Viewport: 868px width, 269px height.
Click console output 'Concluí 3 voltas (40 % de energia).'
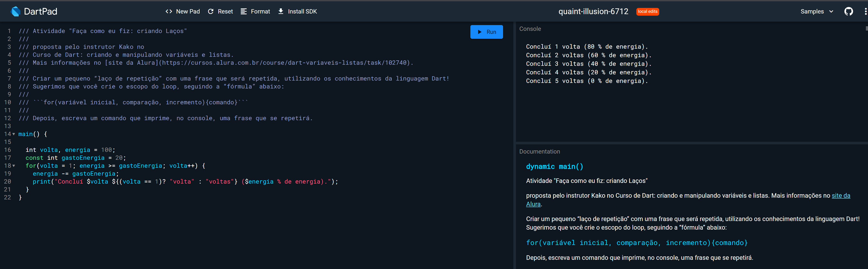[589, 64]
